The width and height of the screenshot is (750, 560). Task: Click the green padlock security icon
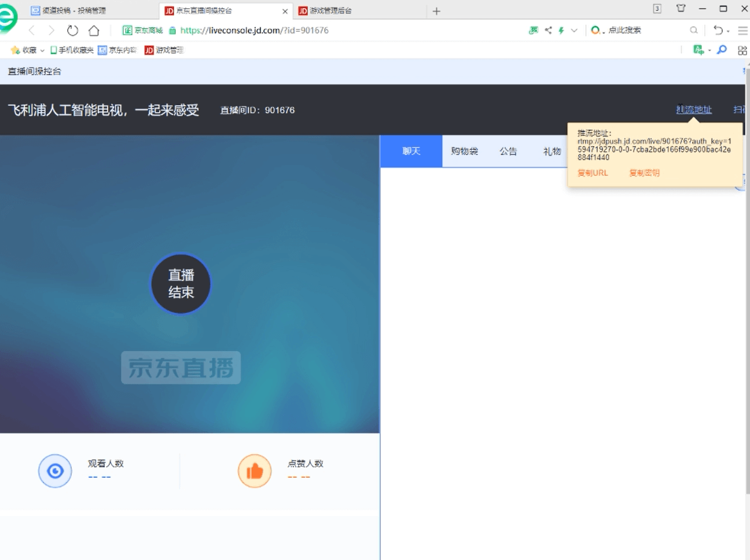point(172,31)
